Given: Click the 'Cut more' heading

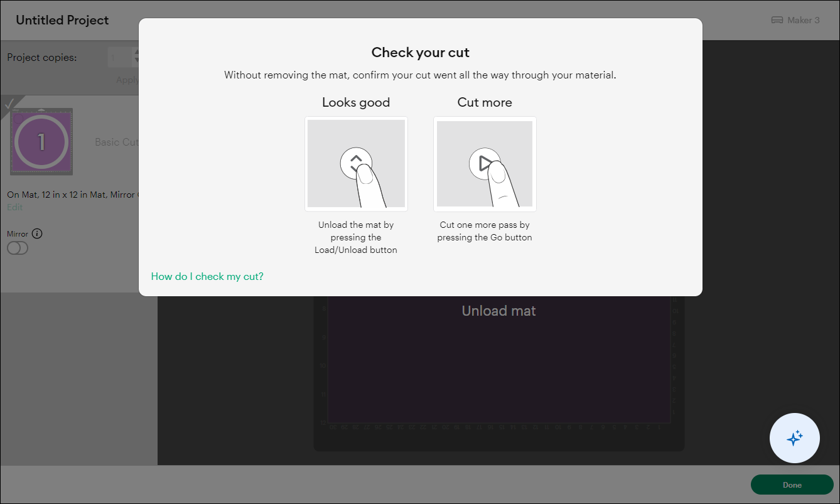Looking at the screenshot, I should 485,102.
